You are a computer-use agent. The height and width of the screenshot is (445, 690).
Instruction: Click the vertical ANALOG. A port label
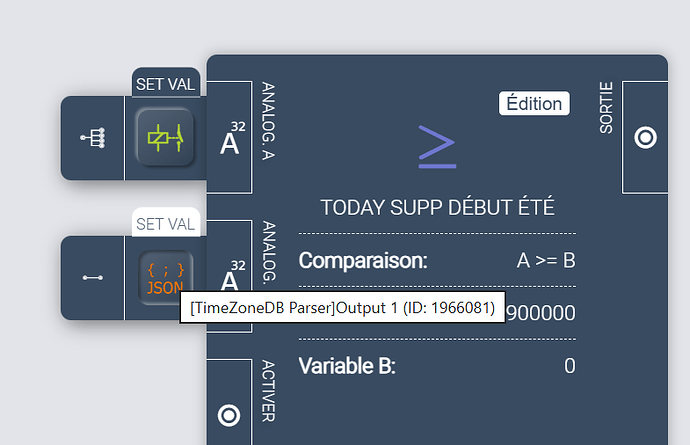pyautogui.click(x=267, y=121)
